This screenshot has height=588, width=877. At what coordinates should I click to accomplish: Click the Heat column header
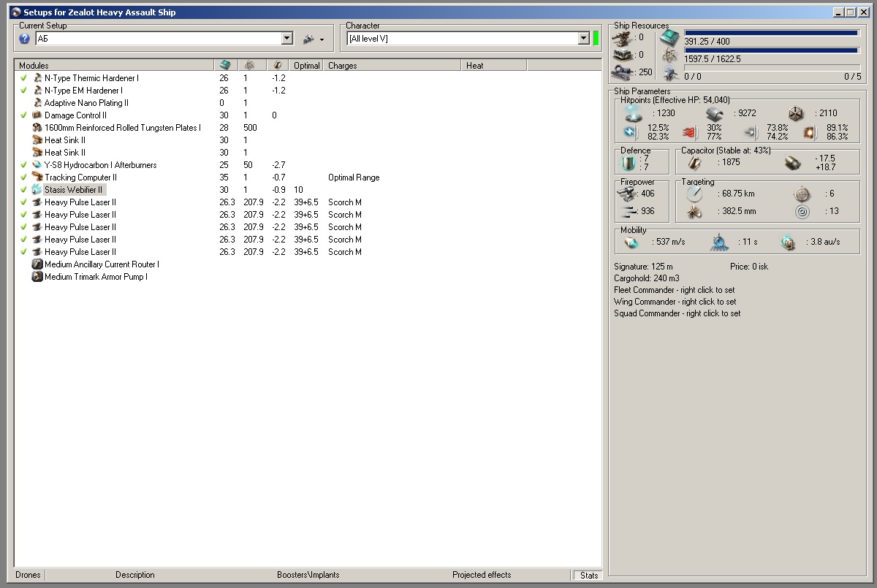(494, 65)
